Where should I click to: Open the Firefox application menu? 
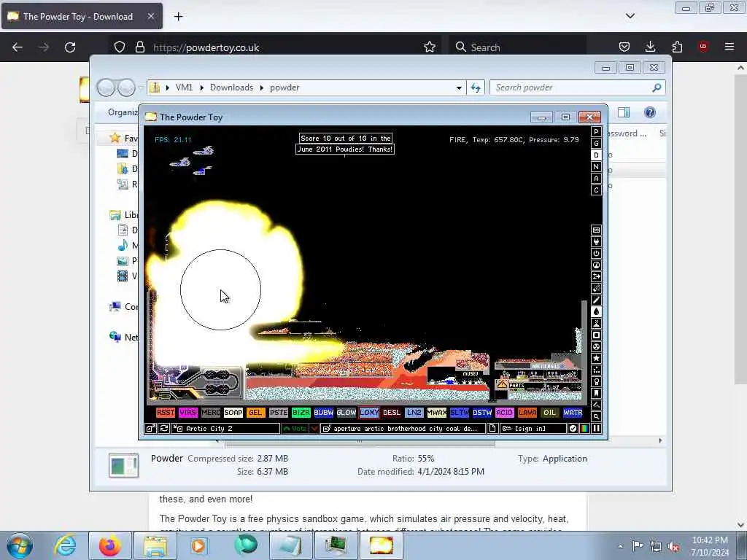[729, 47]
